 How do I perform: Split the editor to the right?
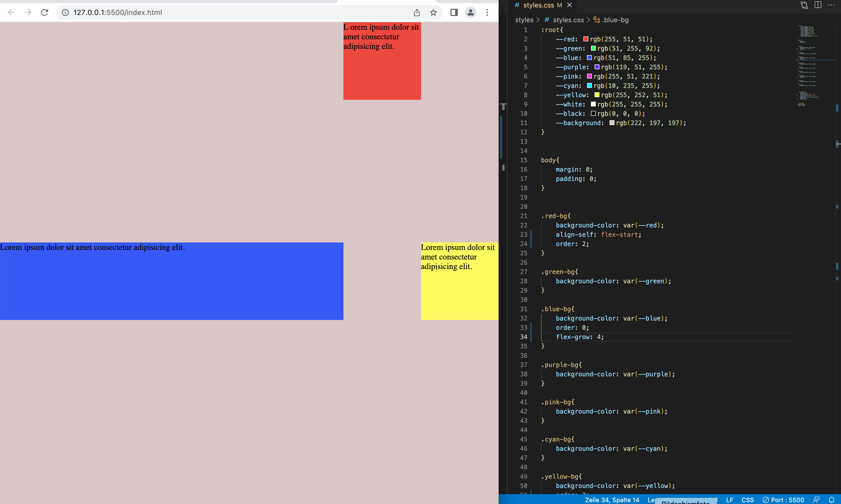(x=818, y=5)
